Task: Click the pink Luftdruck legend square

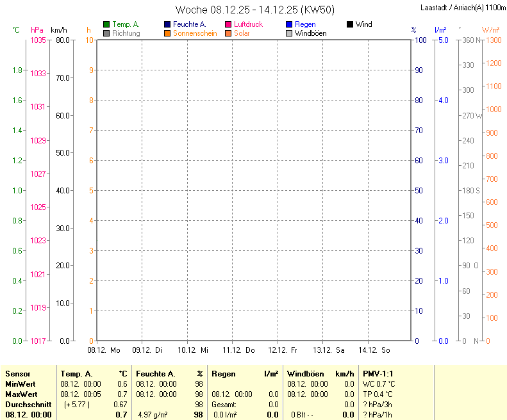Action: [x=228, y=24]
